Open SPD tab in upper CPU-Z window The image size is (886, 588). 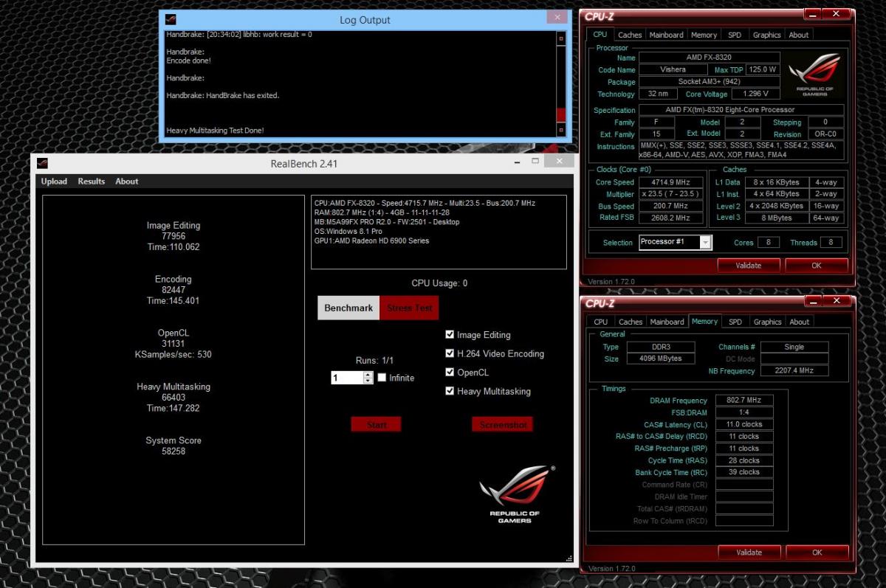(735, 35)
